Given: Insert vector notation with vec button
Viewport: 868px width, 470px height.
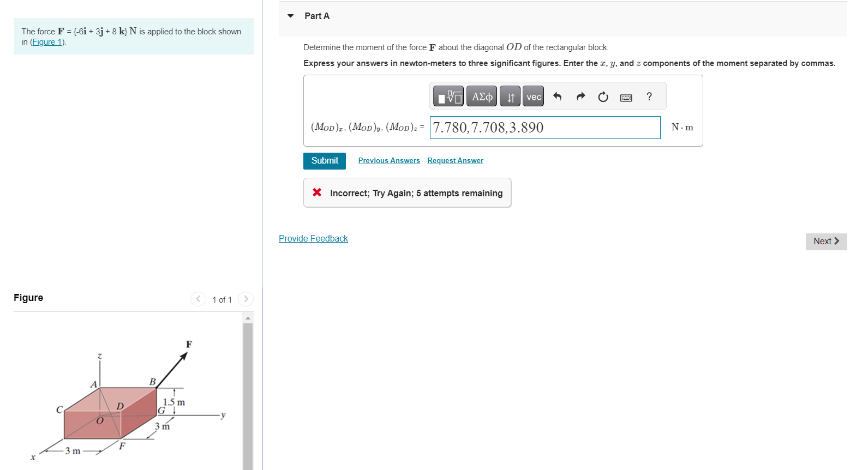Looking at the screenshot, I should [534, 97].
